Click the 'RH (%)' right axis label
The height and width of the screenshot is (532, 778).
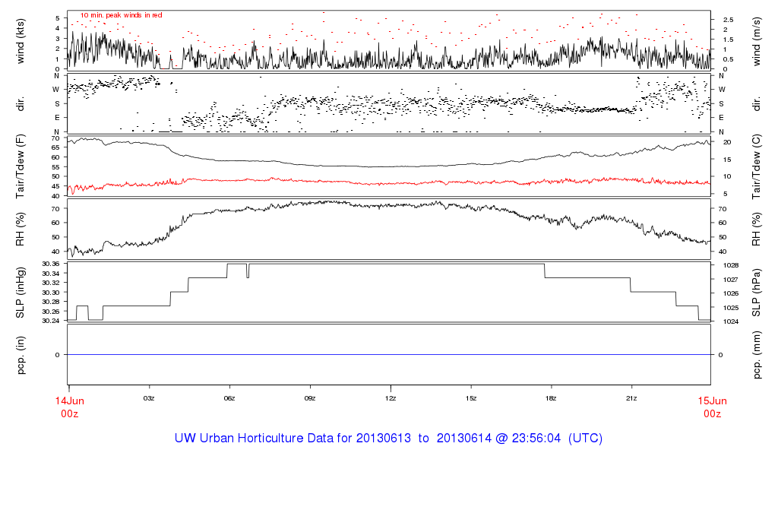click(756, 230)
